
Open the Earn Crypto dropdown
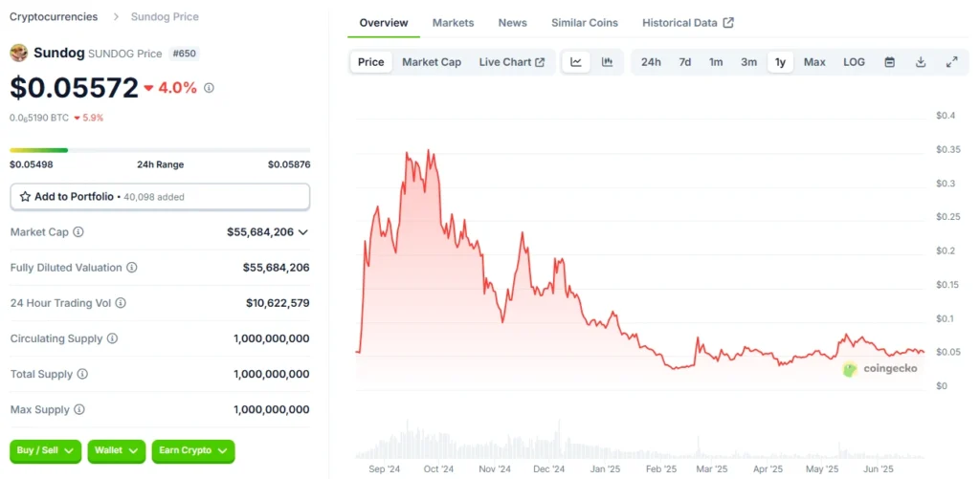point(192,451)
